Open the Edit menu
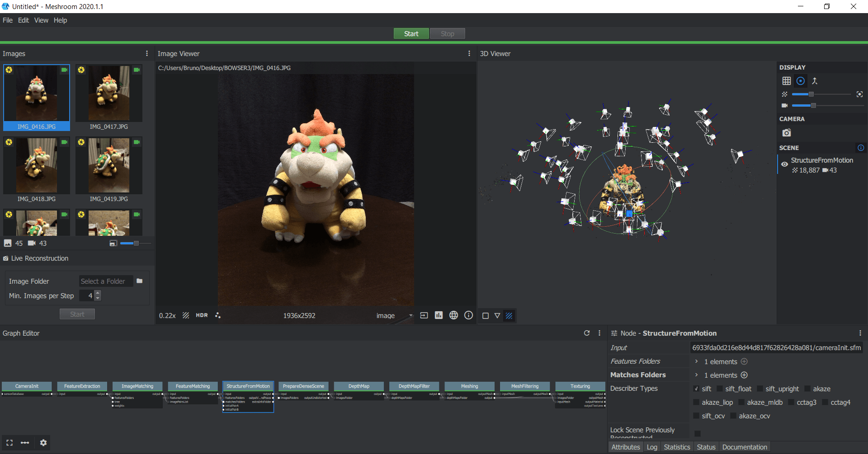Image resolution: width=868 pixels, height=454 pixels. (24, 20)
